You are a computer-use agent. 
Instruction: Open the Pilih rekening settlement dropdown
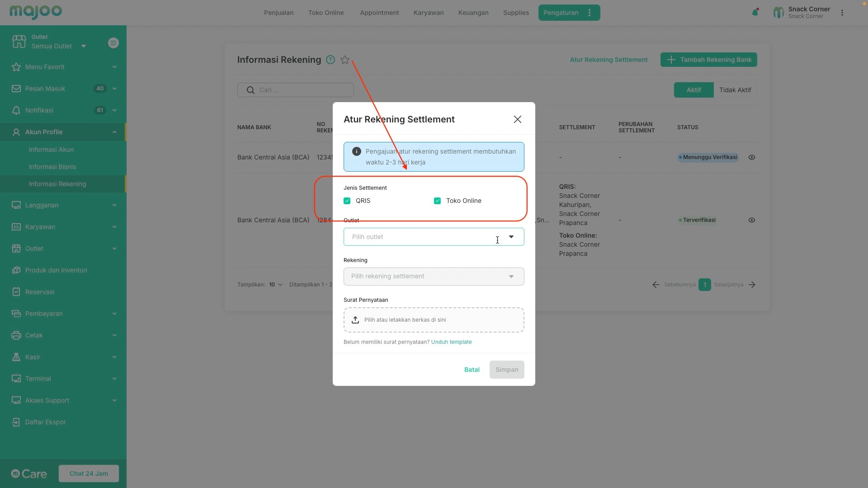tap(434, 277)
